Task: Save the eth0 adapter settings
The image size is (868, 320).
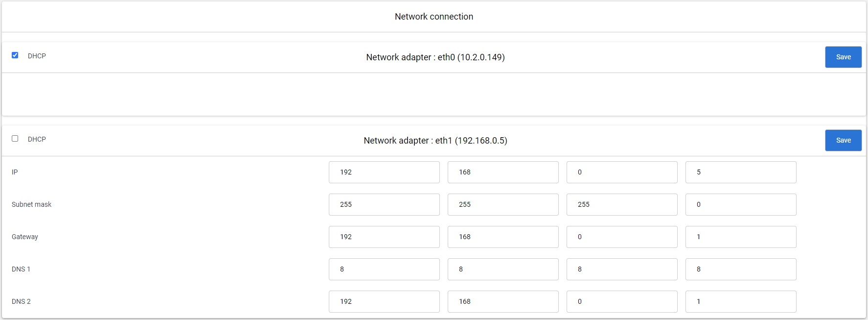Action: (x=843, y=57)
